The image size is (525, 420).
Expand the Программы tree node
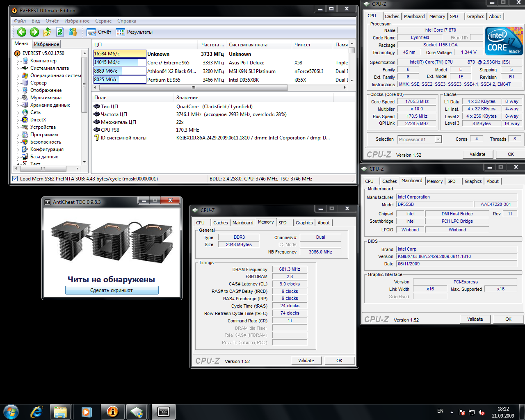[18, 135]
